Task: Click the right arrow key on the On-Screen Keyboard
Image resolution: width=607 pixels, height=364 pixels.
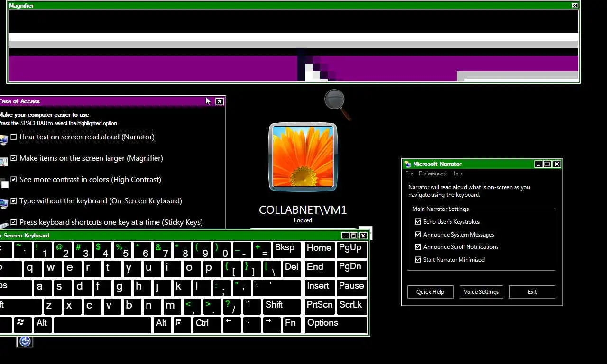Action: (x=271, y=325)
